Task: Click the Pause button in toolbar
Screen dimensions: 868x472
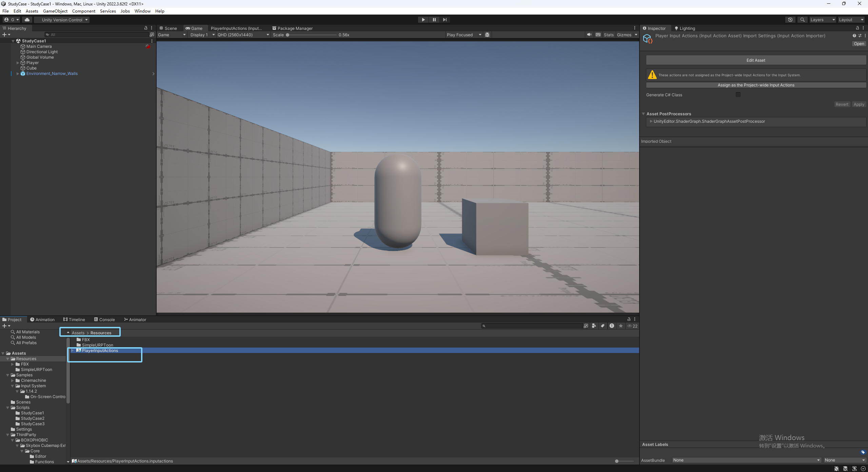Action: 434,20
